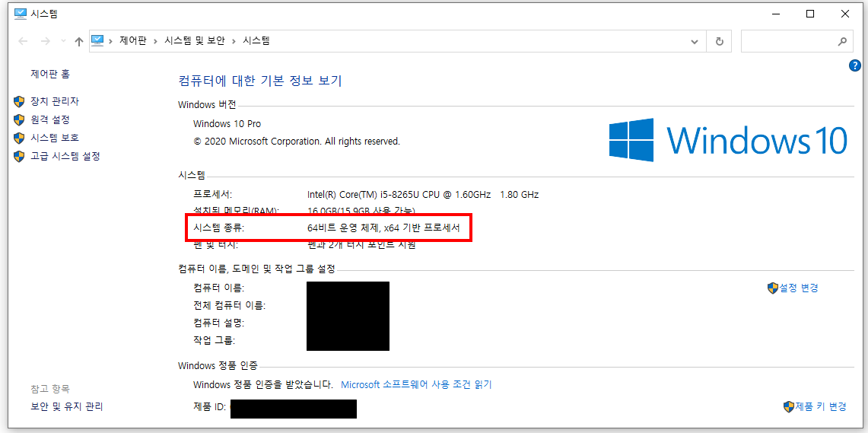
Task: Click the 컴퓨터 이름 label
Action: (x=218, y=288)
